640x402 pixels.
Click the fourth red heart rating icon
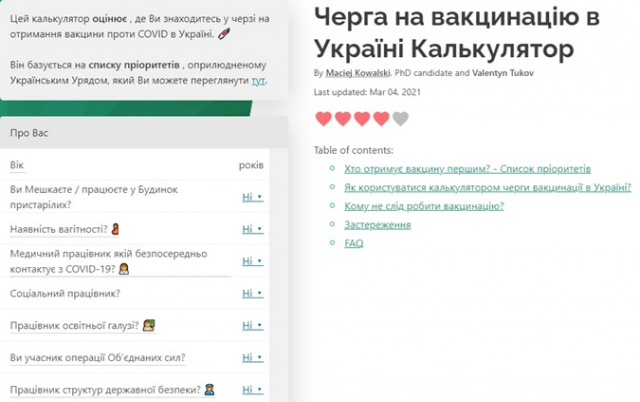tap(380, 119)
